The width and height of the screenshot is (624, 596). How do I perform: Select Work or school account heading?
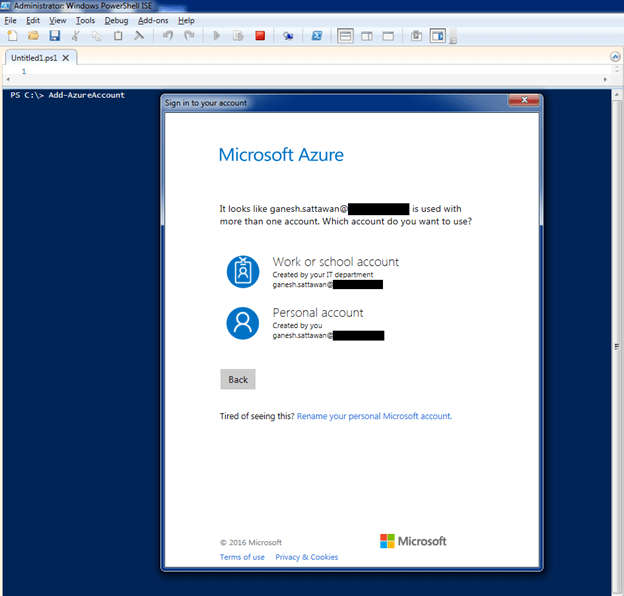point(335,262)
